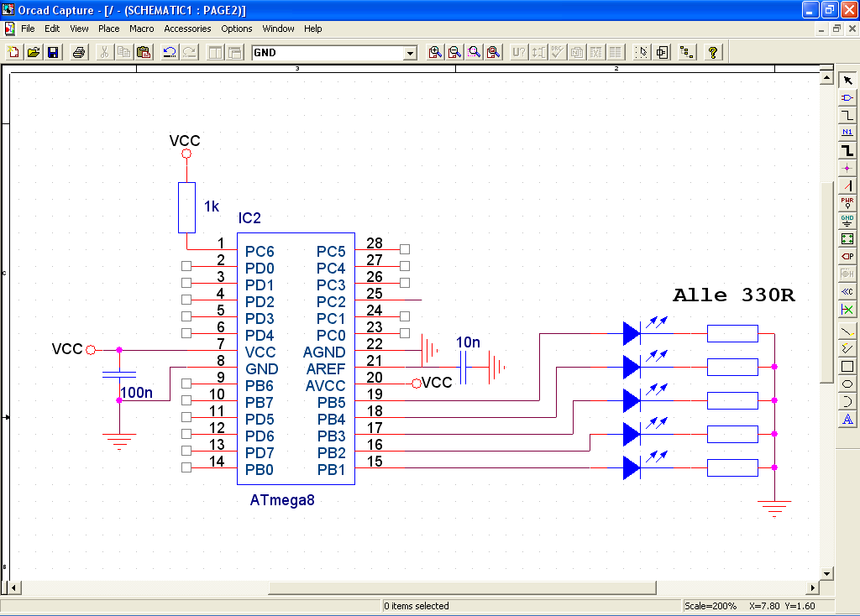
Task: Undo the last action with the undo icon
Action: coord(170,53)
